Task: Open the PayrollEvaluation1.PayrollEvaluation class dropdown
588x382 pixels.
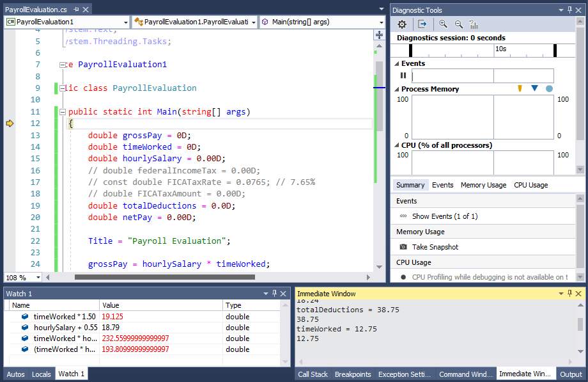Action: click(254, 22)
